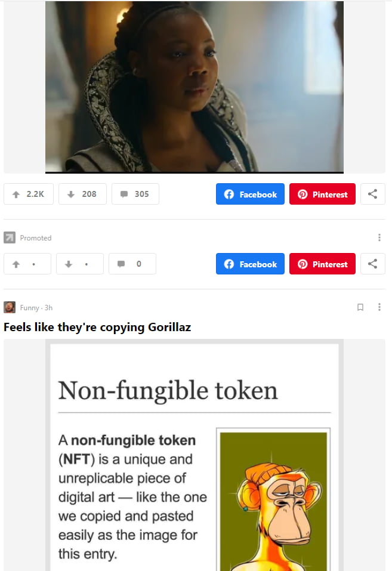Share the promoted post on Pinterest
The image size is (392, 571).
coord(322,264)
